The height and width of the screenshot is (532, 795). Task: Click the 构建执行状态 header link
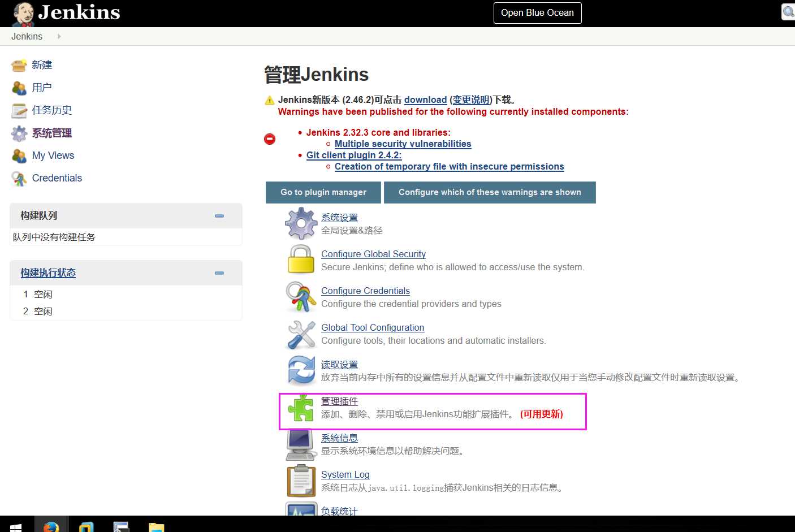48,273
